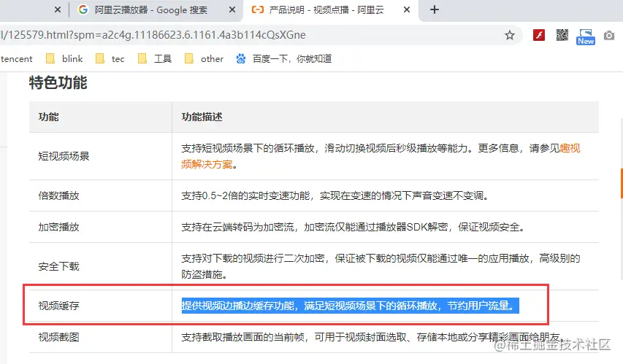The height and width of the screenshot is (364, 623).
Task: Click the camera screenshot extension icon
Action: pyautogui.click(x=608, y=36)
